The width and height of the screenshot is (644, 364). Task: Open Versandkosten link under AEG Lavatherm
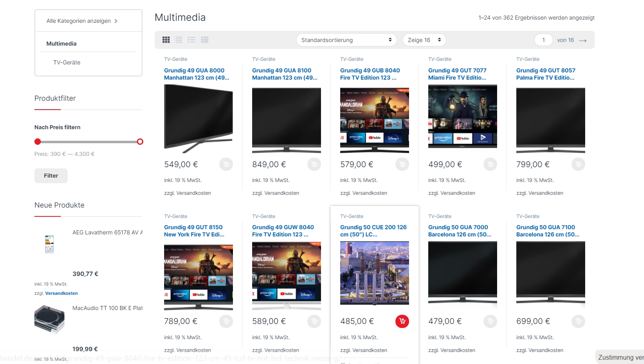click(61, 293)
